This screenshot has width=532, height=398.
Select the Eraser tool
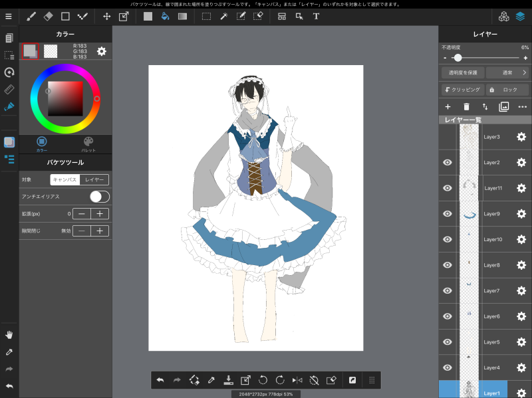48,16
